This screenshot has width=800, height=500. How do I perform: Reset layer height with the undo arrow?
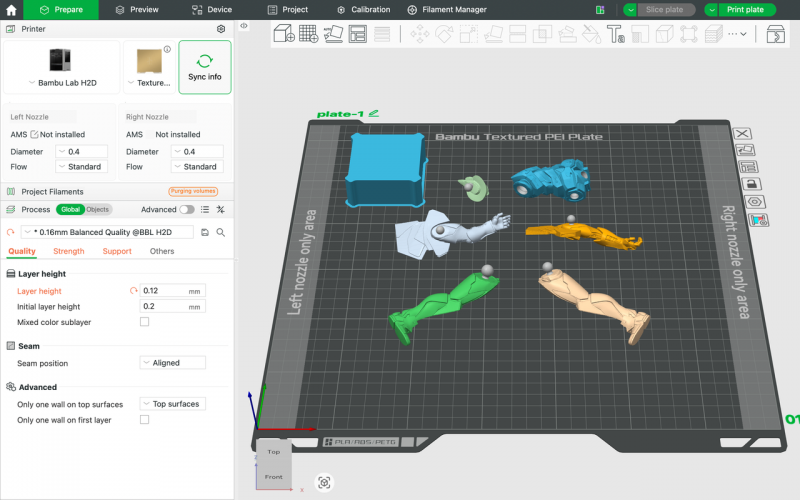[x=134, y=290]
